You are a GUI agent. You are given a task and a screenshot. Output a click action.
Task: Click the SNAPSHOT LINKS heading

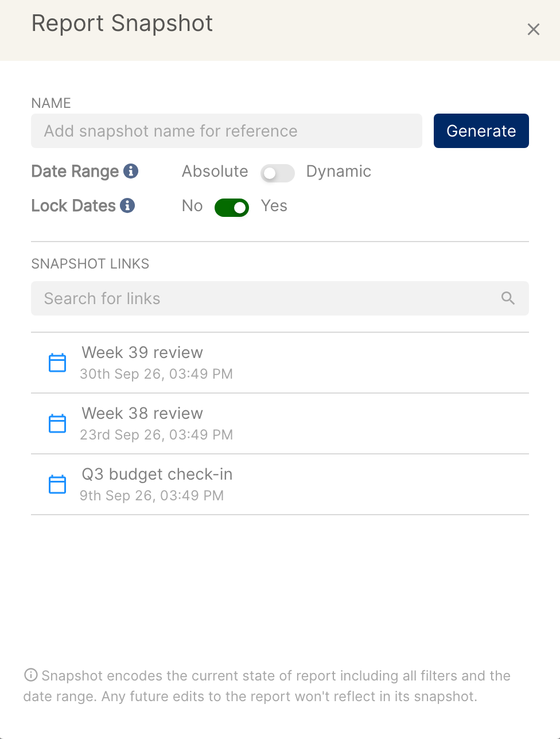[90, 264]
